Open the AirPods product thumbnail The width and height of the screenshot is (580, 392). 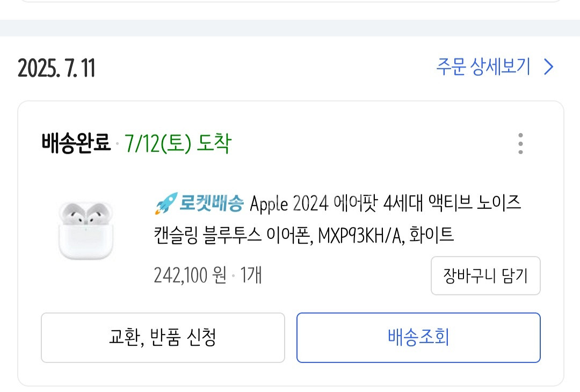[x=86, y=231]
